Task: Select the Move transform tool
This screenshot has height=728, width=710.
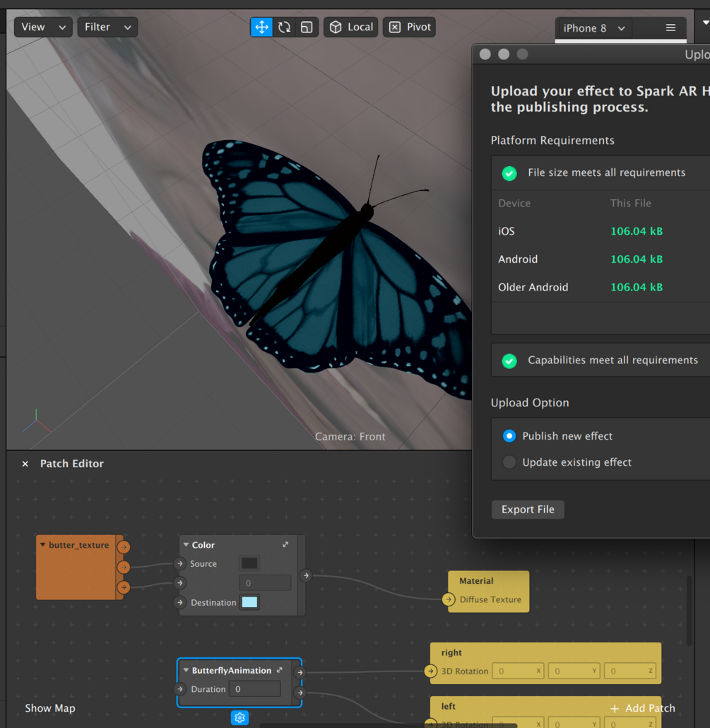Action: [261, 27]
